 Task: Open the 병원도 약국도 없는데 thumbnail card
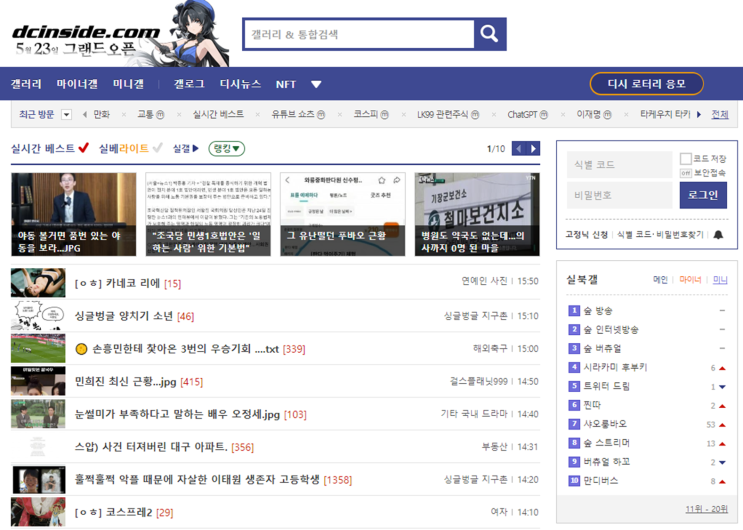click(477, 214)
